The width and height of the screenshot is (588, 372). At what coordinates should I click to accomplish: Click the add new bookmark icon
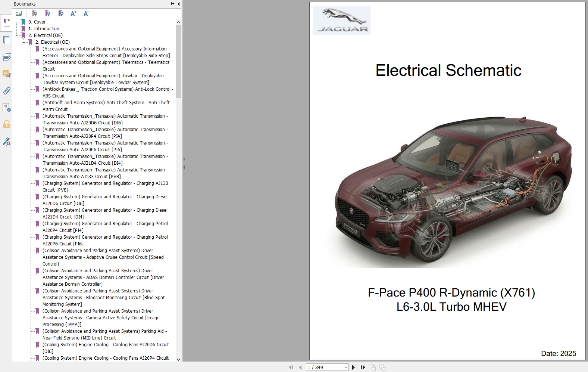pyautogui.click(x=48, y=13)
